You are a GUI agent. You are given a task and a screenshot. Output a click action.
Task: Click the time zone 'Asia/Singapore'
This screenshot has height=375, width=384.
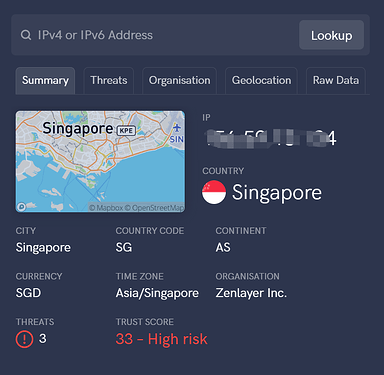(x=157, y=293)
